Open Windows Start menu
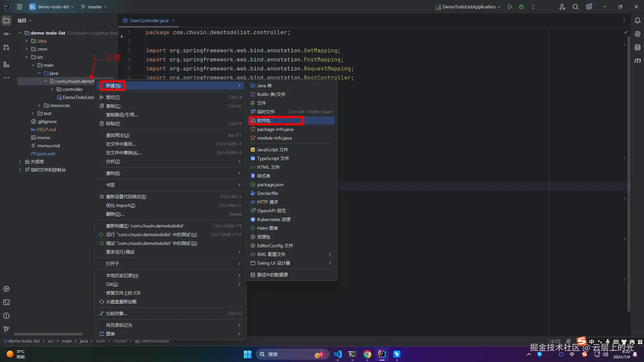644x362 pixels. click(247, 354)
